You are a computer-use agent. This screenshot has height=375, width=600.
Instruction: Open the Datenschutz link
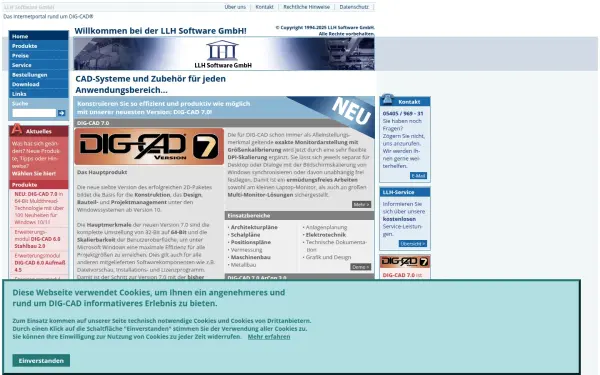tap(354, 7)
